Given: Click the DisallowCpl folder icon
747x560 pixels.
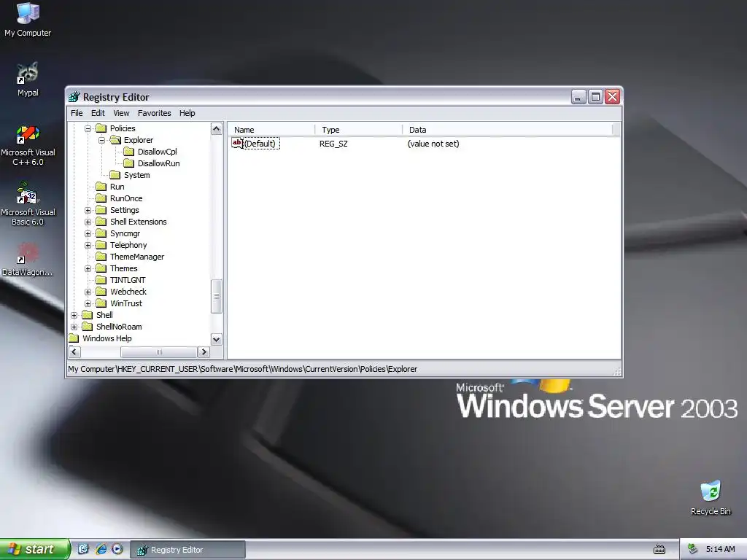Looking at the screenshot, I should (x=128, y=152).
